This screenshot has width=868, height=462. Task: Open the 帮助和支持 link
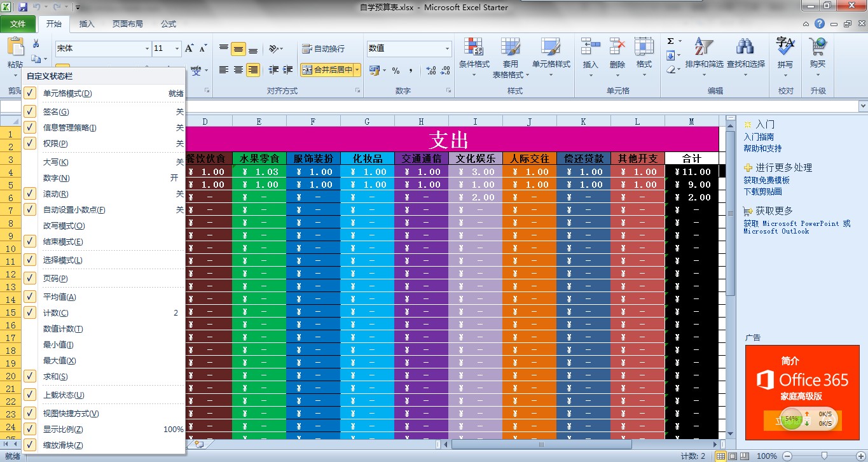point(762,148)
